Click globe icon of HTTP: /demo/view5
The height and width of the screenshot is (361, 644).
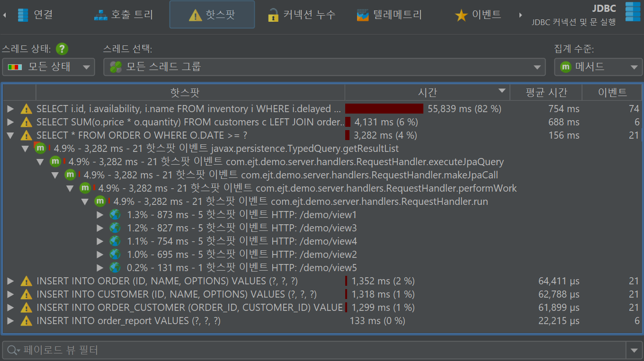(115, 268)
